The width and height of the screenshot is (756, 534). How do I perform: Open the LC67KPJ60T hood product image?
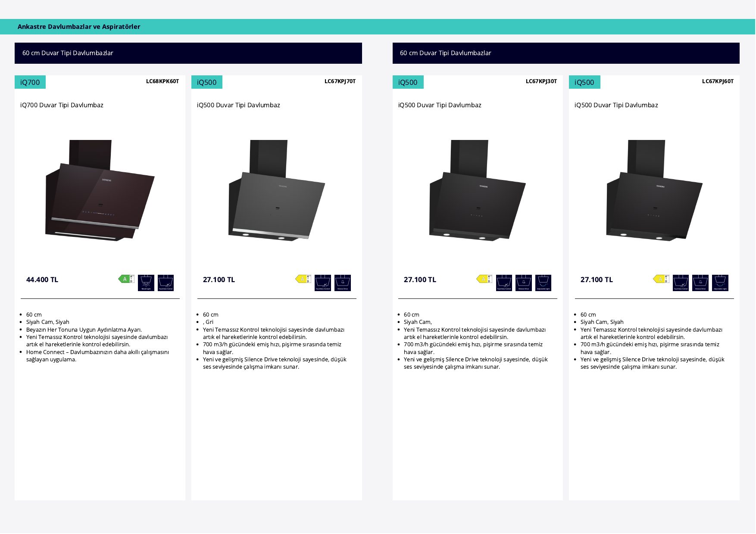[654, 190]
